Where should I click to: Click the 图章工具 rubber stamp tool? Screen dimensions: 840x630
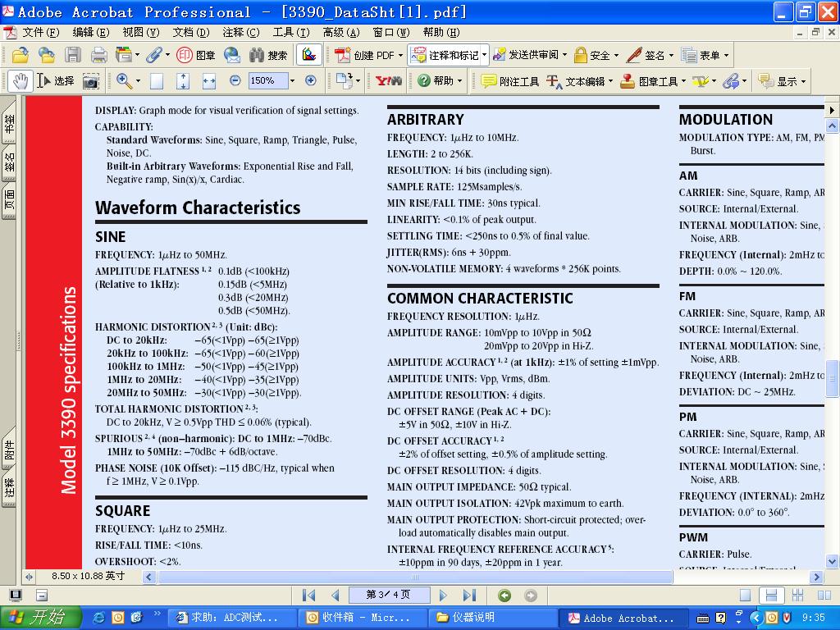tap(649, 81)
